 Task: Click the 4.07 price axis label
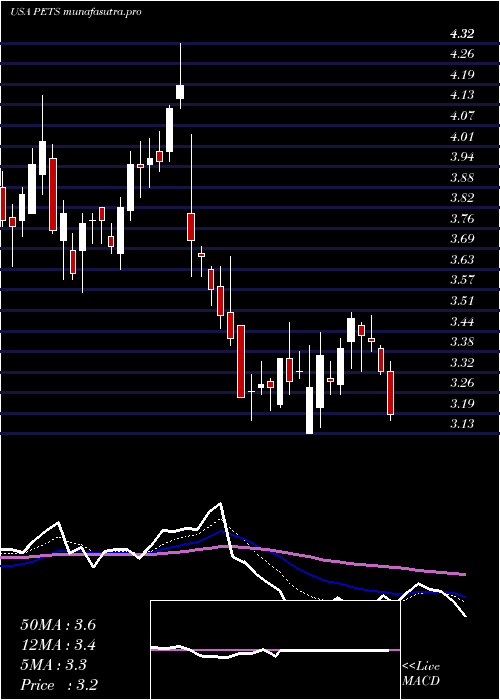click(462, 116)
